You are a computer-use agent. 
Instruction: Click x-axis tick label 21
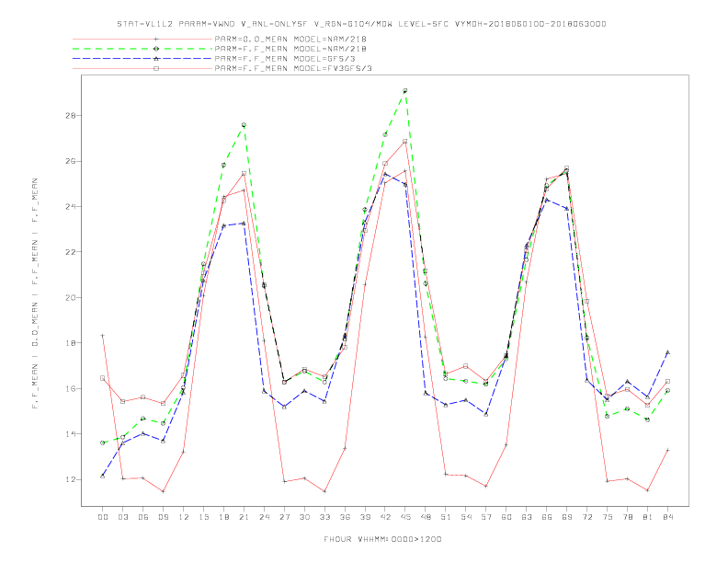point(245,517)
